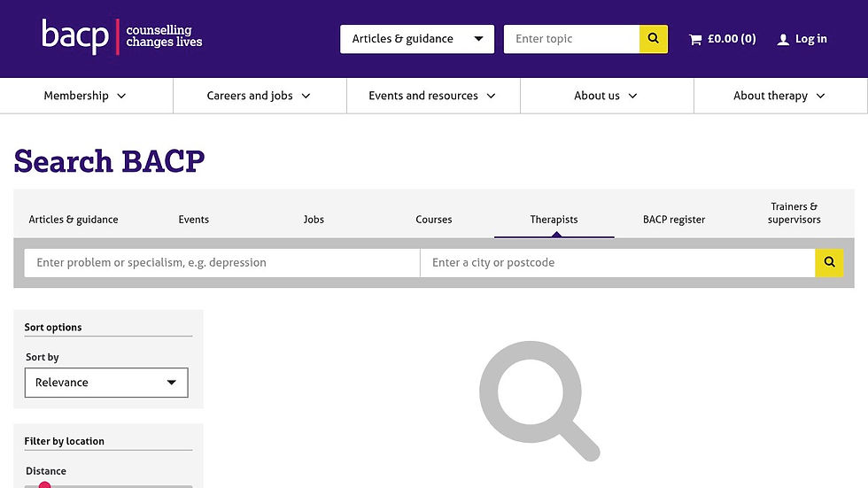Click the 'Search BACP' heading
868x488 pixels.
(x=109, y=161)
